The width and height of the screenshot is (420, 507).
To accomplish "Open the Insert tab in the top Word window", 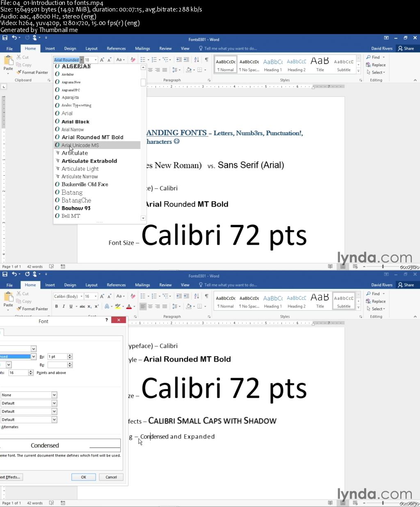I will (x=50, y=48).
